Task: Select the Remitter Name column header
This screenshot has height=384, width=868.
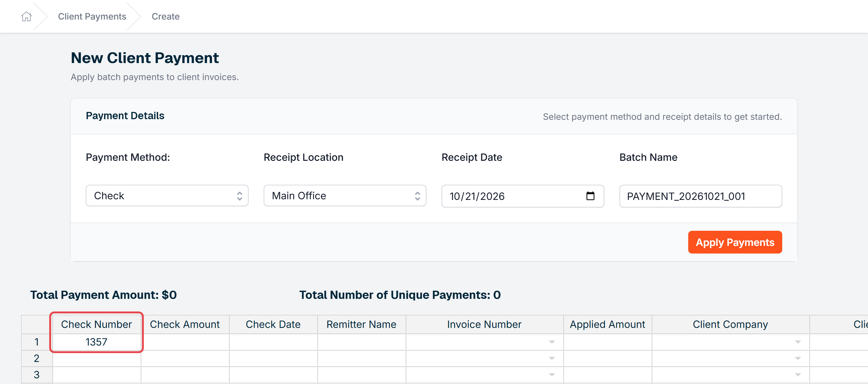Action: pos(361,324)
